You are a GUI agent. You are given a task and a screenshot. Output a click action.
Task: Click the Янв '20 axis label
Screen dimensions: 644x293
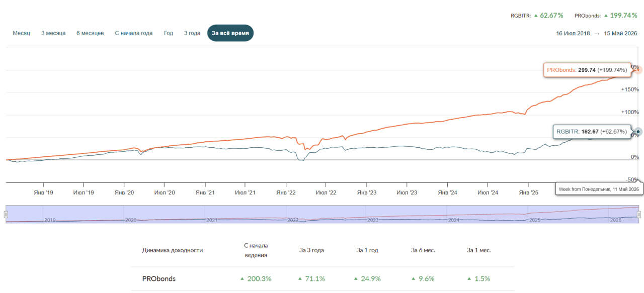click(x=124, y=192)
